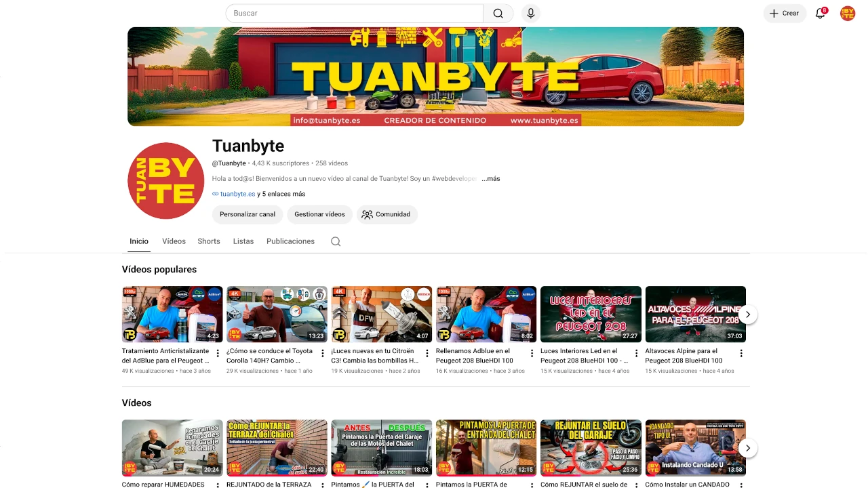The height and width of the screenshot is (488, 868).
Task: Open Citroën C3 bombillas video thumbnail
Action: pos(382,314)
